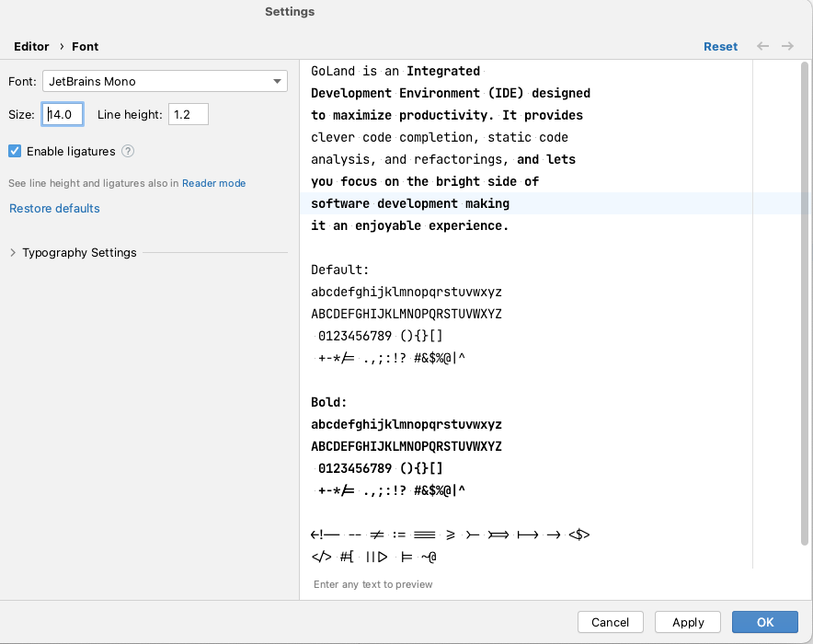This screenshot has width=813, height=644.
Task: Click the 'Default:' line in preview
Action: pos(340,270)
